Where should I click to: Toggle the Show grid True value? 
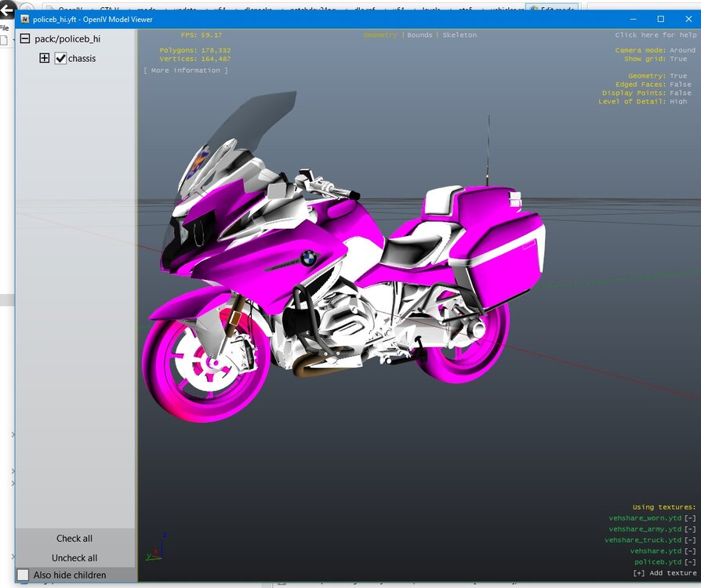[678, 59]
